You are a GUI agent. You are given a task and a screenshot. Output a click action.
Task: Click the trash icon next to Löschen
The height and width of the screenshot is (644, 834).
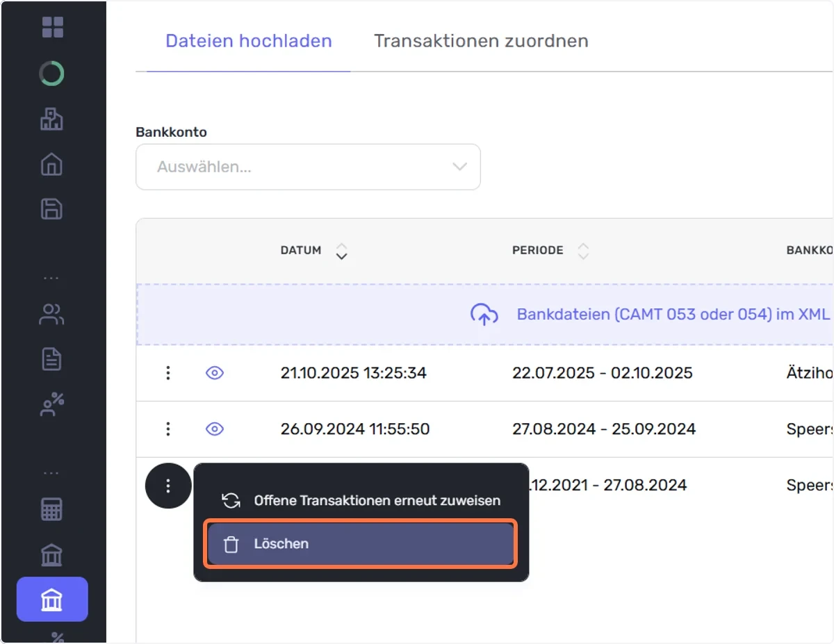point(231,544)
